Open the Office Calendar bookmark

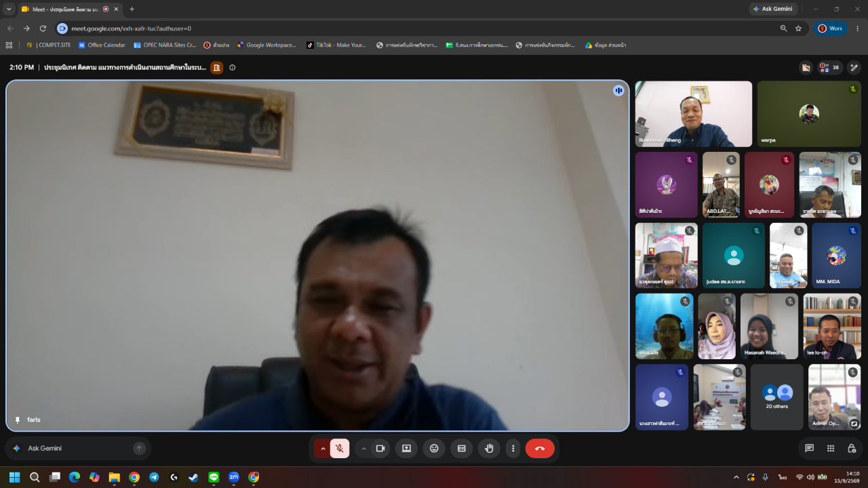[102, 45]
